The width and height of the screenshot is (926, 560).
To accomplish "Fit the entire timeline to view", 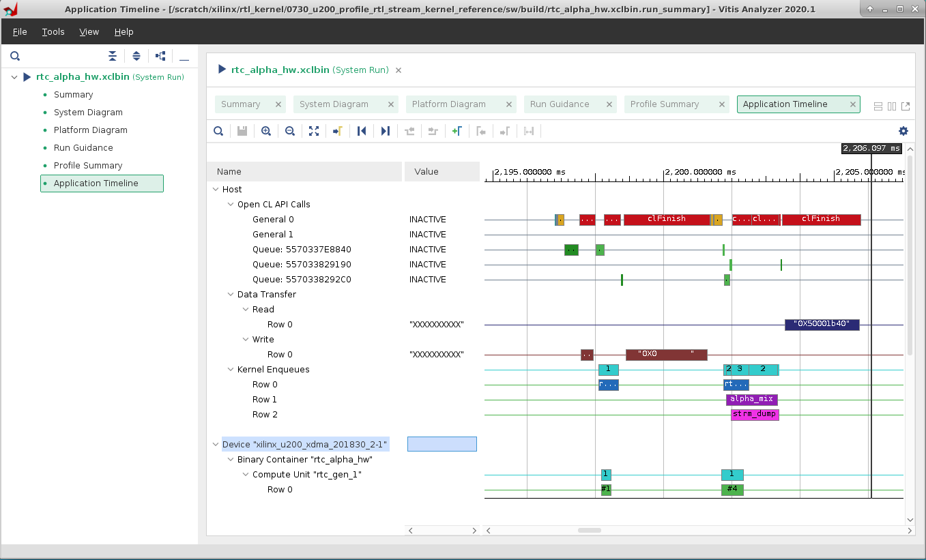I will tap(313, 131).
